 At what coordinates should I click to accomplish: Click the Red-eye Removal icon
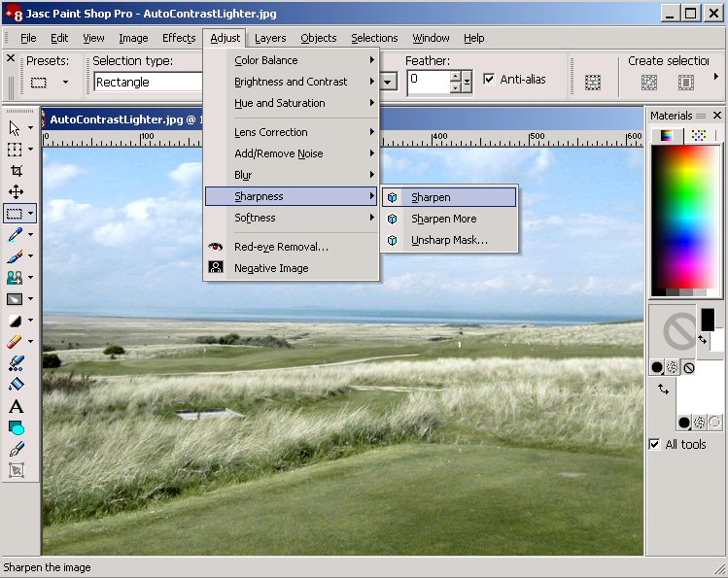(x=216, y=247)
